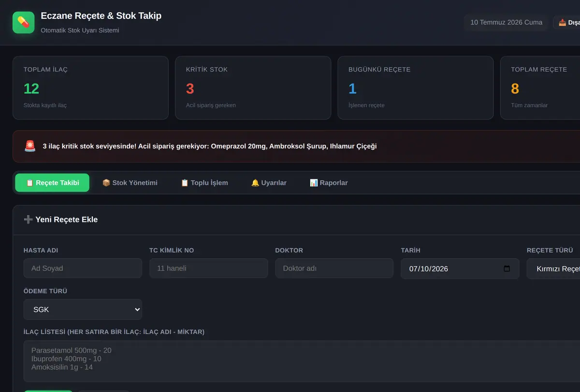Click the Kritik Stok value 3

(x=190, y=88)
